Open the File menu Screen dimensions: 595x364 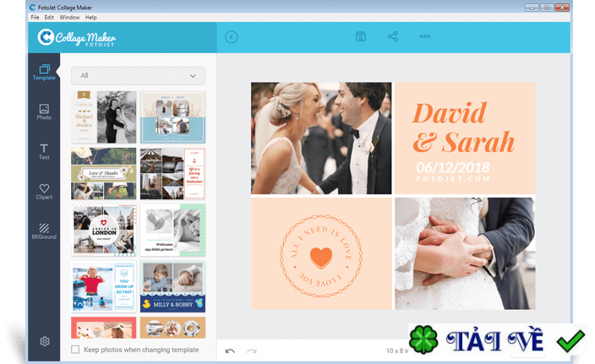pyautogui.click(x=35, y=18)
